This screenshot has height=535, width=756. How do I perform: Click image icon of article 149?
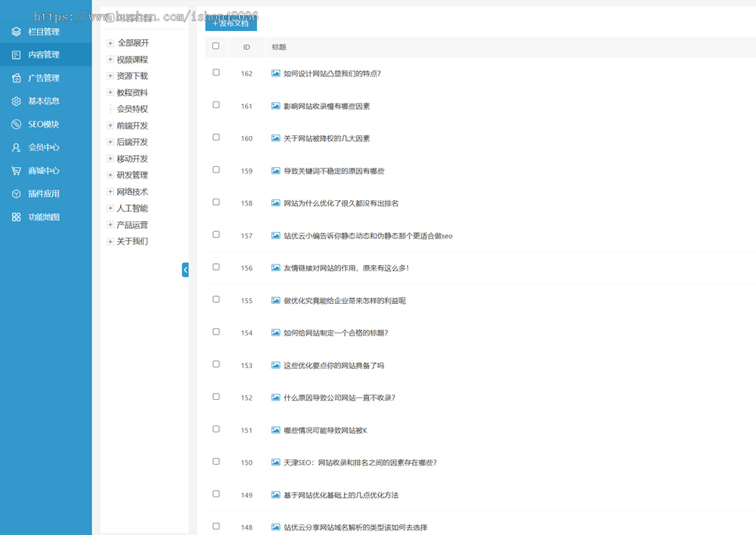pos(276,494)
